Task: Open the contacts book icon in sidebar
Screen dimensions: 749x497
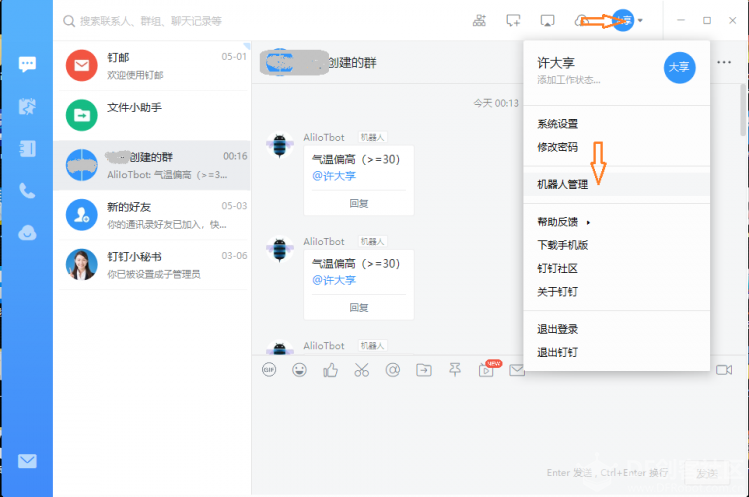Action: 27,149
